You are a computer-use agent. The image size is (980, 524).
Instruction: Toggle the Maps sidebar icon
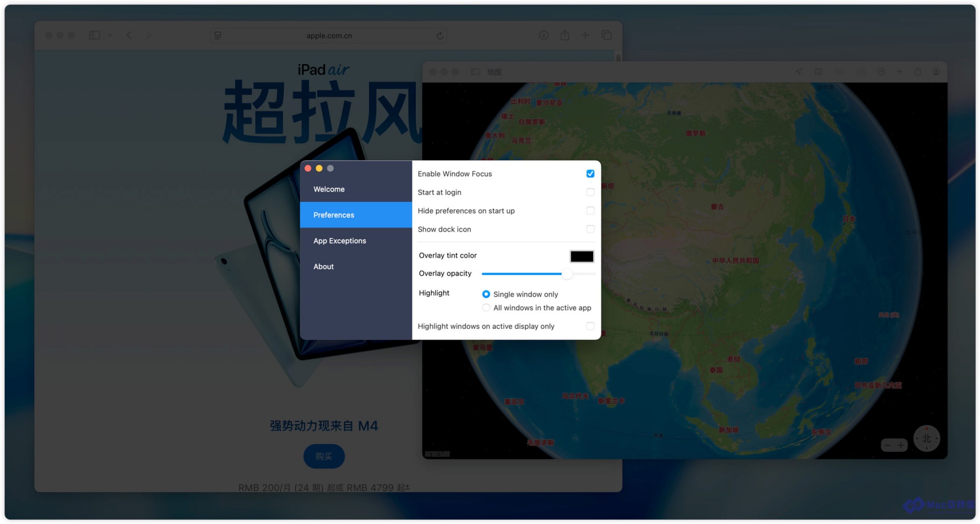[475, 72]
